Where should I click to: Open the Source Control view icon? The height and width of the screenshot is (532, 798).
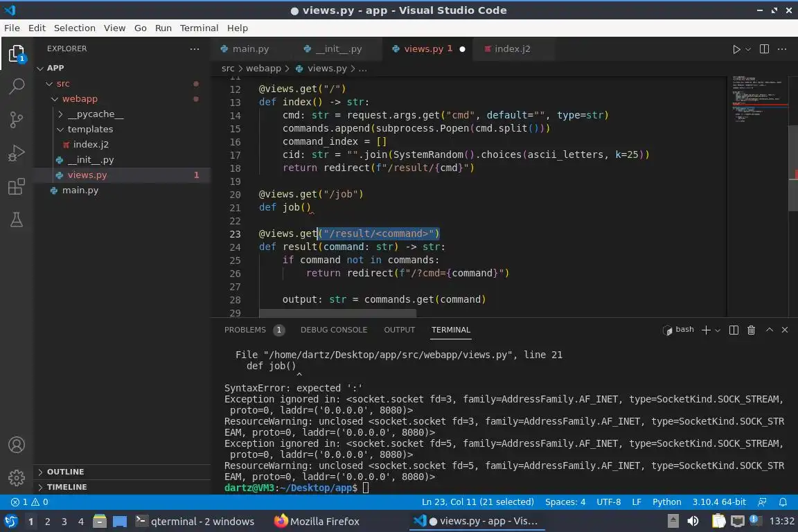pyautogui.click(x=17, y=120)
